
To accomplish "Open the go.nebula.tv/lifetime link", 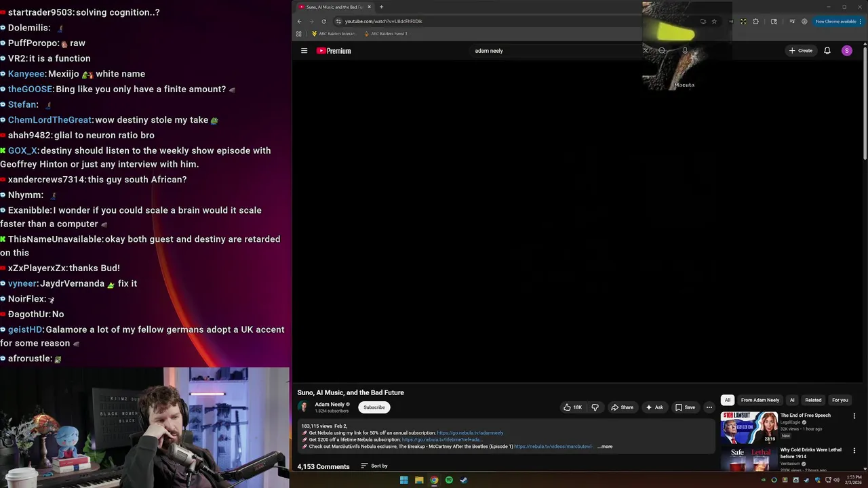I will (x=441, y=440).
